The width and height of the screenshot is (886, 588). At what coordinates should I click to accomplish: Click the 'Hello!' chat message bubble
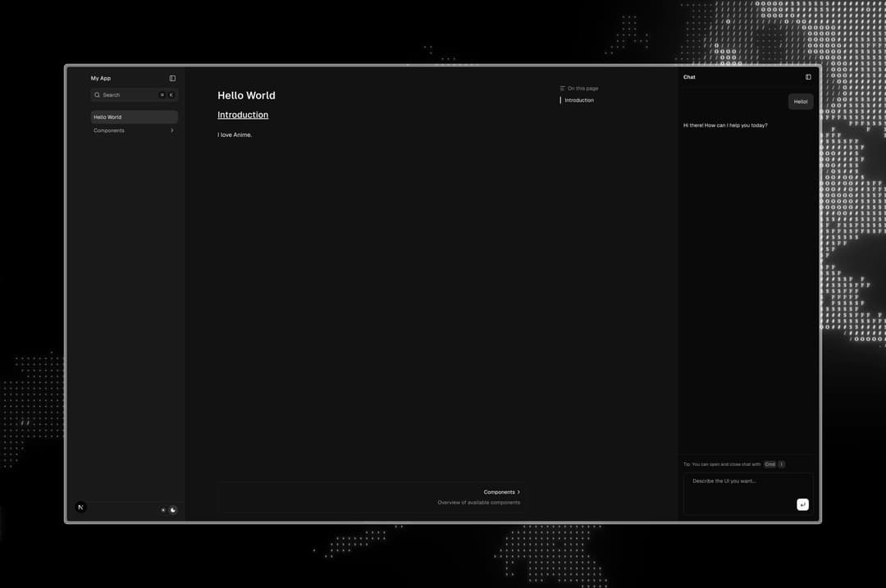[801, 102]
